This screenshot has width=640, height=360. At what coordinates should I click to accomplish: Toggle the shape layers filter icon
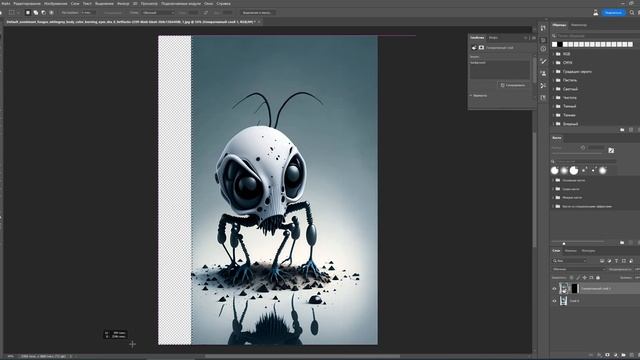624,261
